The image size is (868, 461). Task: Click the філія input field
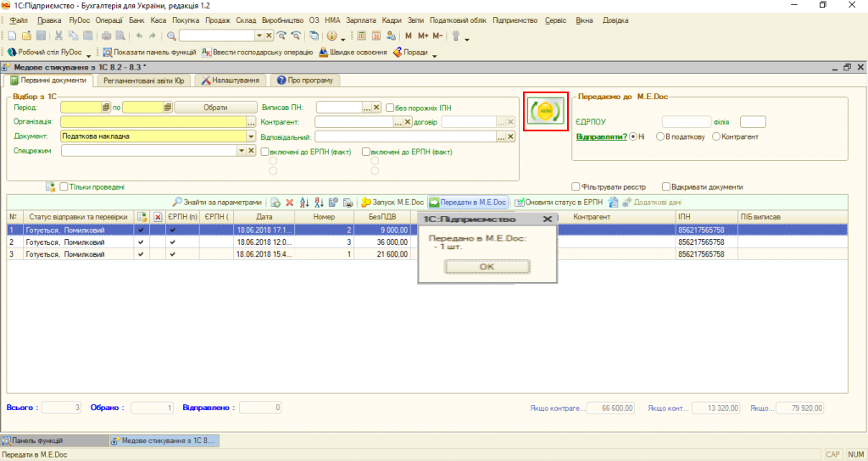(x=753, y=122)
